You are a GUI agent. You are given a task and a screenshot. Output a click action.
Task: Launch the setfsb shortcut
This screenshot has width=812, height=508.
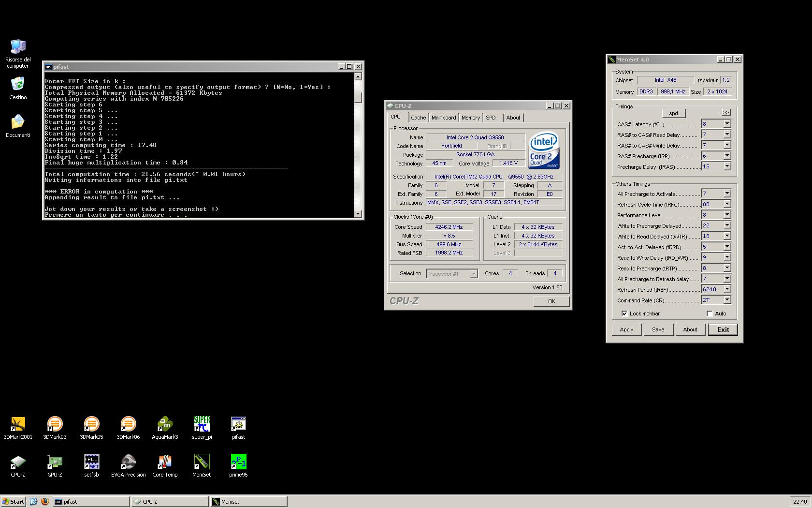tap(91, 466)
